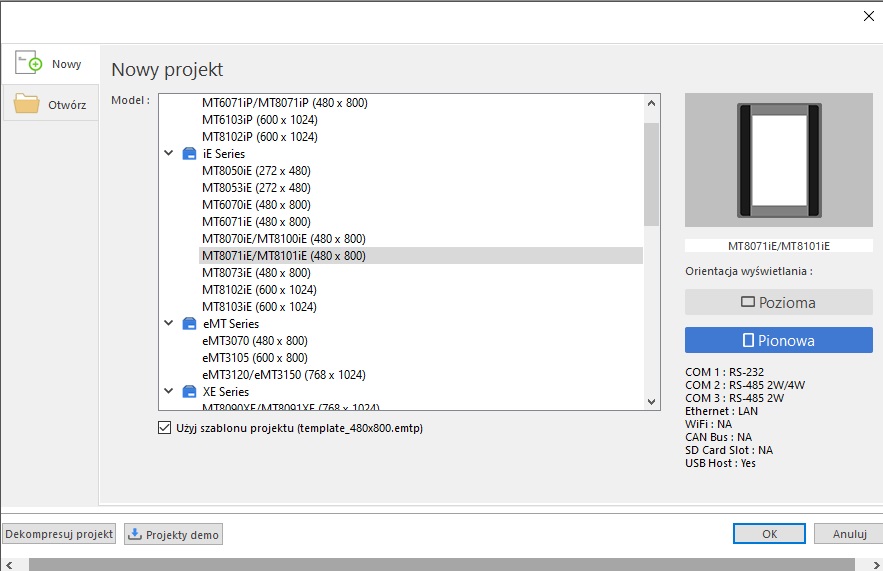Click the MT8071iE/MT8101iE name under preview
Viewport: 883px width, 571px height.
pyautogui.click(x=779, y=246)
